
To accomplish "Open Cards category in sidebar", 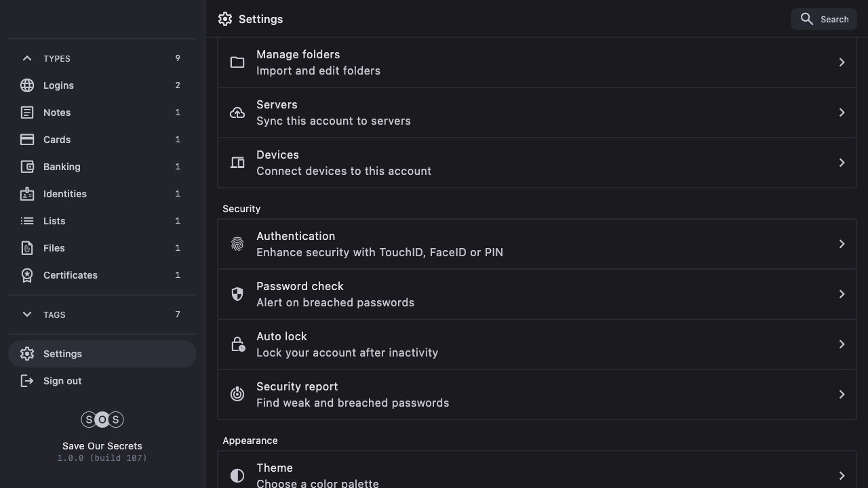I will (57, 140).
